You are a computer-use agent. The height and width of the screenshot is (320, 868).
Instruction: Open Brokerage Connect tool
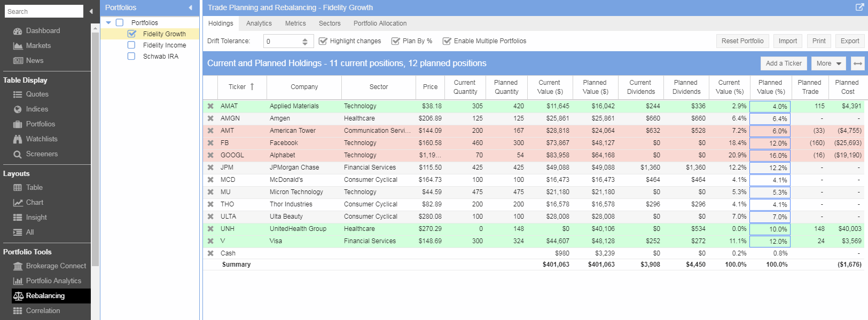(50, 266)
